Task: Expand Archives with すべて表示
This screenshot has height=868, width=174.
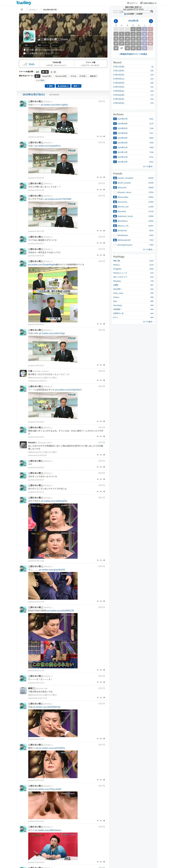Action: point(148,167)
